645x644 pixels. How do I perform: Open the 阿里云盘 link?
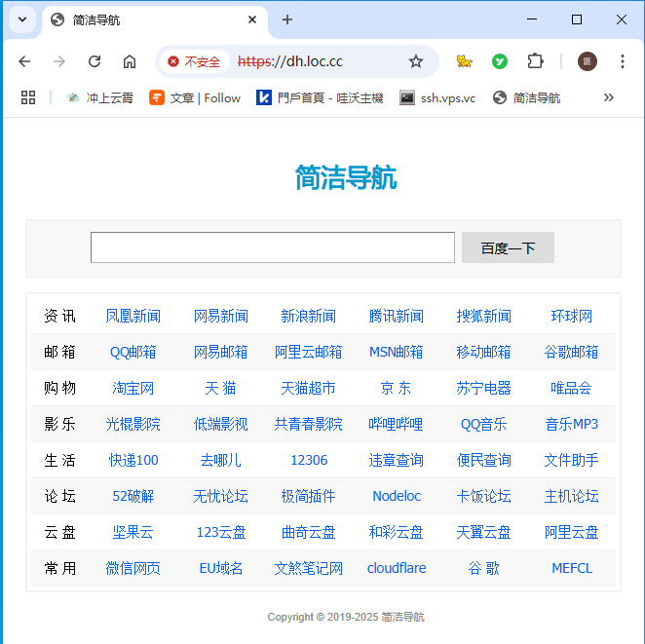[x=571, y=532]
